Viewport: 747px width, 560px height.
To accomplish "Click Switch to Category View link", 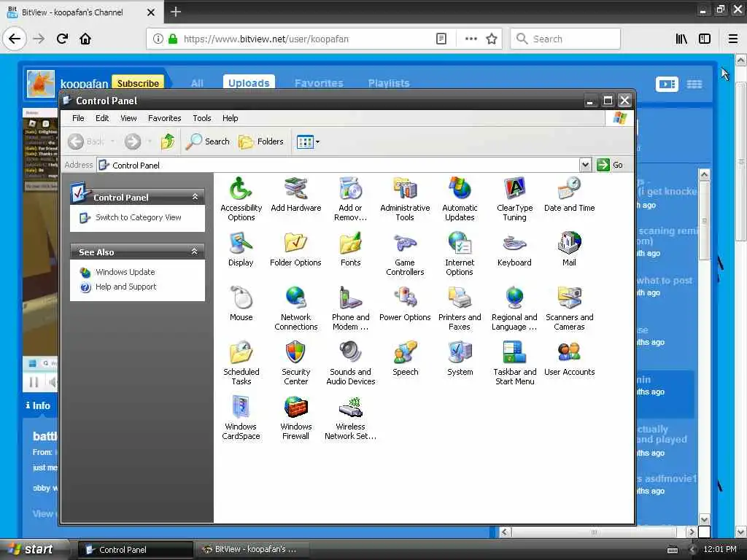I will [x=138, y=217].
